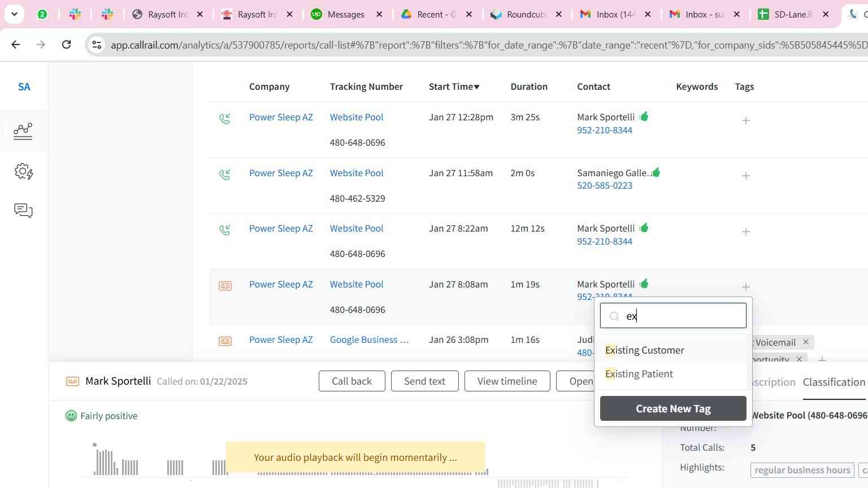Viewport: 868px width, 488px height.
Task: Click inbound call icon for Jan 27 12:28pm
Action: click(225, 119)
